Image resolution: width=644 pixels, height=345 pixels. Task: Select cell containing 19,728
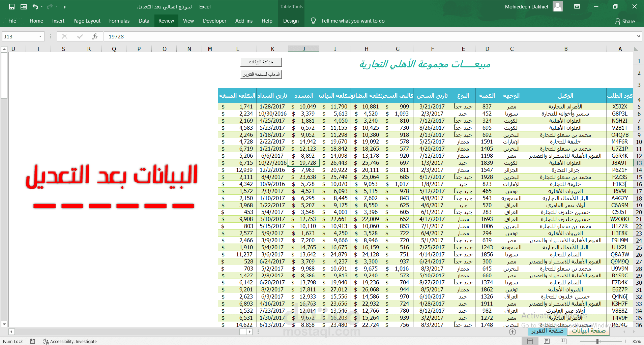click(x=303, y=163)
